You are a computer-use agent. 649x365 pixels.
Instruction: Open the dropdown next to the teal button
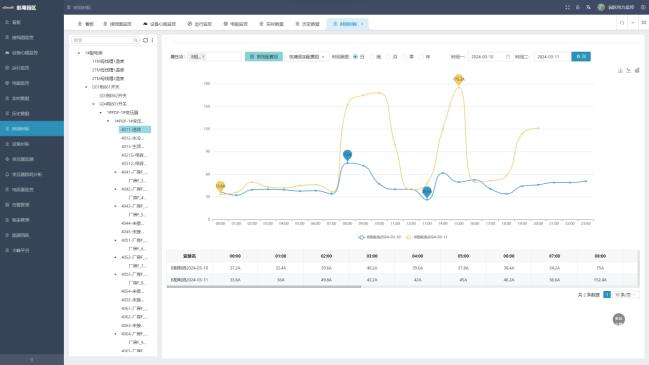tap(306, 57)
